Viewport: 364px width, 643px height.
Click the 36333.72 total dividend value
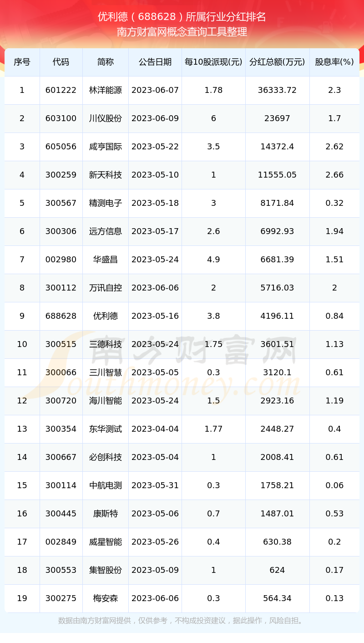tap(277, 90)
